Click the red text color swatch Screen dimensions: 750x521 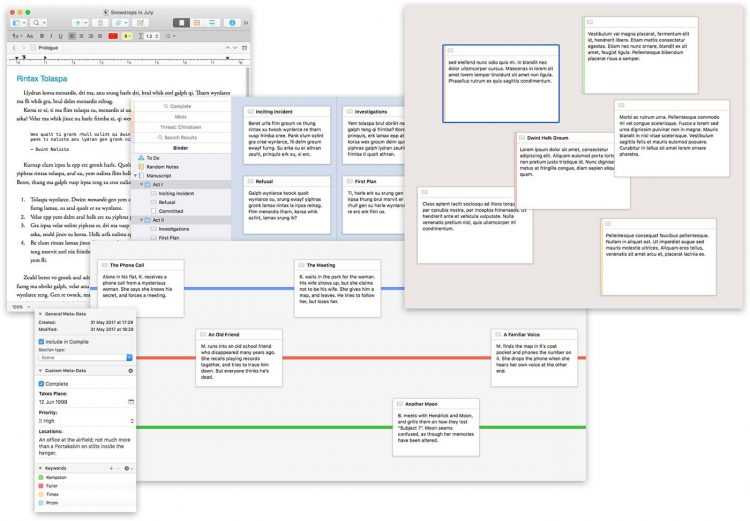113,36
